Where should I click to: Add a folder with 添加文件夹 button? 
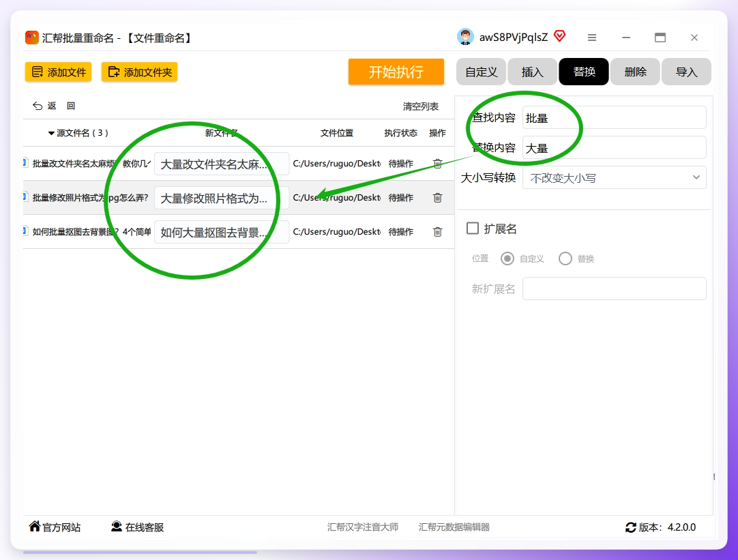click(139, 72)
